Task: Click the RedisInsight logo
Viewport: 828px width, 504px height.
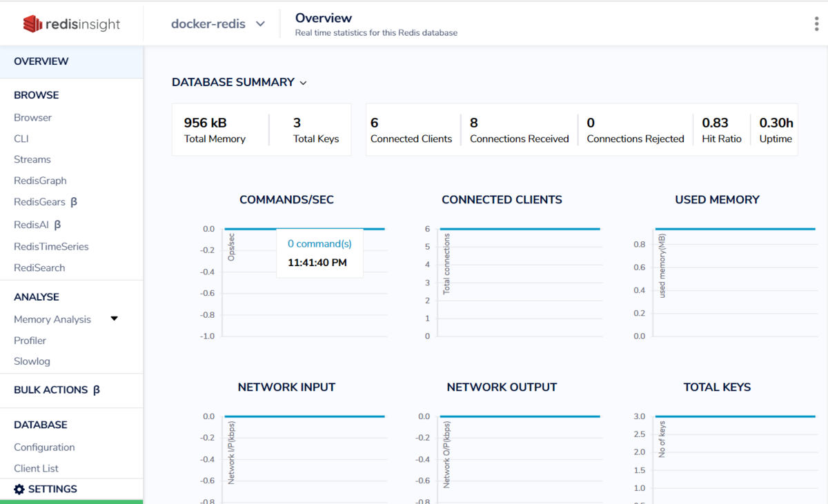Action: click(72, 24)
